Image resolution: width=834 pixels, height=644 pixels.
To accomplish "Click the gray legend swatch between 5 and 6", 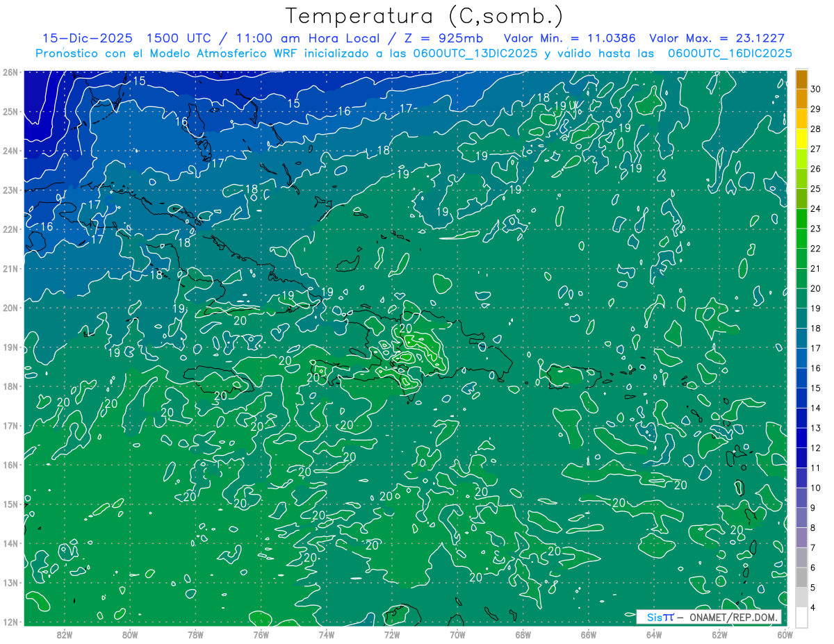I will (801, 578).
